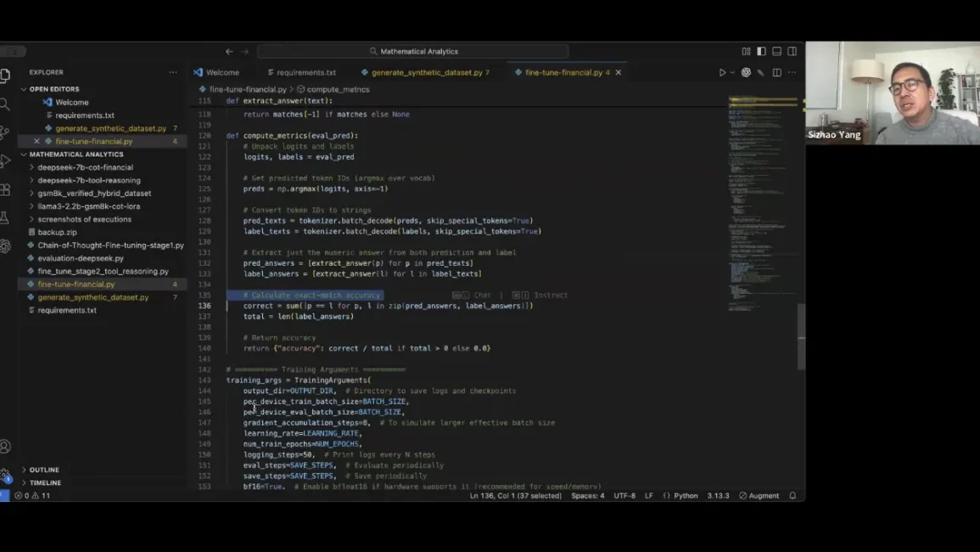
Task: Open the Extensions view
Action: [5, 189]
